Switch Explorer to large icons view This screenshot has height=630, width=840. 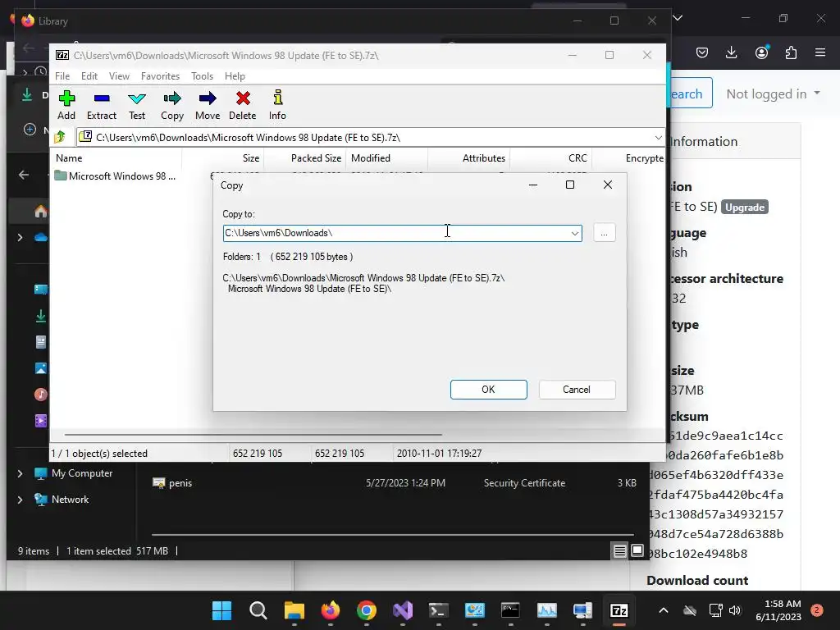point(637,550)
